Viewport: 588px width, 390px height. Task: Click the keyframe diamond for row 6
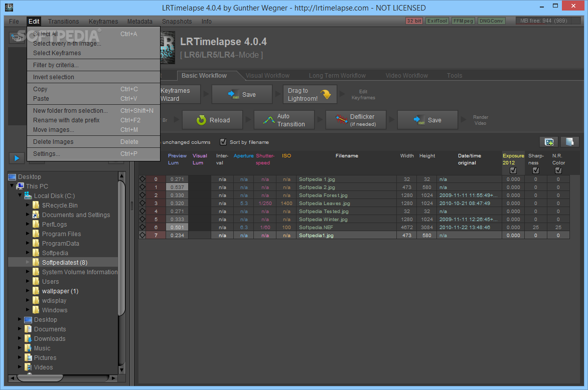coord(142,227)
